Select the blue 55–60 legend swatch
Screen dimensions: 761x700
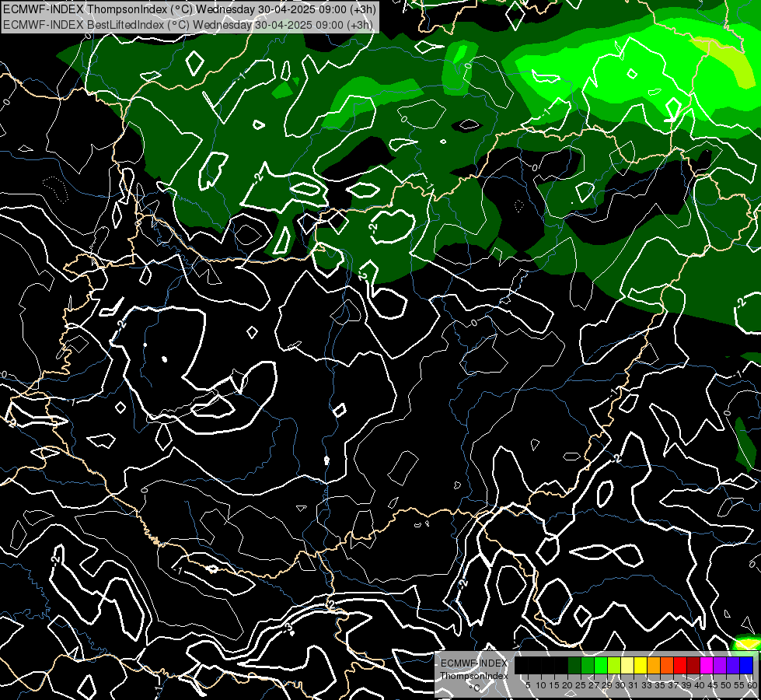(746, 665)
